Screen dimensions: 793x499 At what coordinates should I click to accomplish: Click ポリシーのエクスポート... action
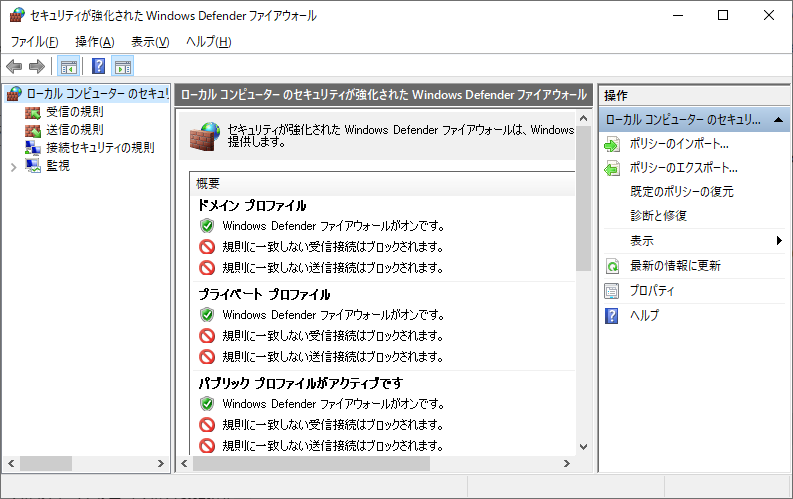(684, 168)
